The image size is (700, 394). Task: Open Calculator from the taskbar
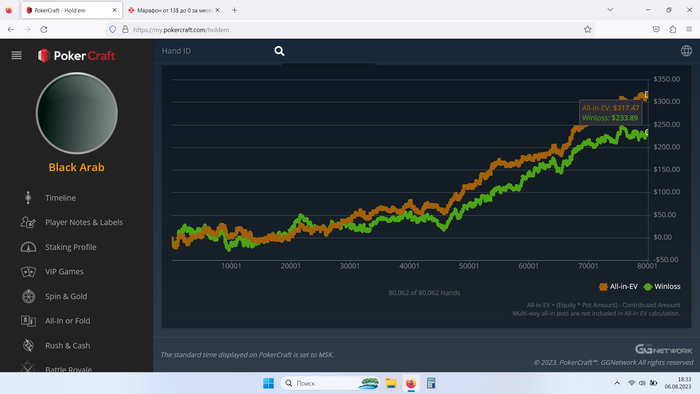[431, 383]
